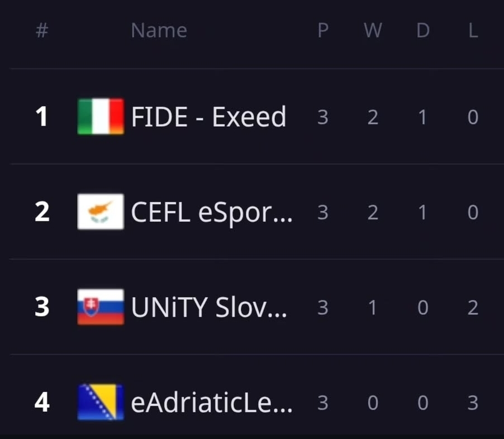504x439 pixels.
Task: Open the eAdriaticLe... team entry
Action: 212,403
